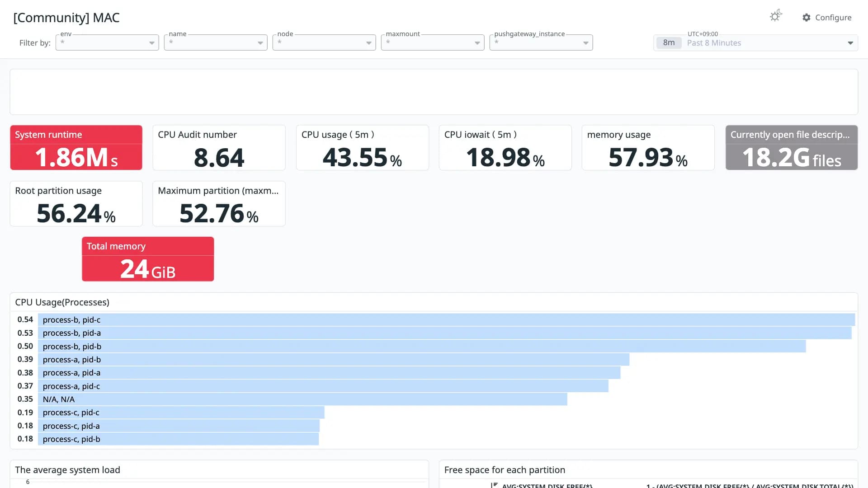The image size is (868, 488).
Task: Click the Root partition usage value
Action: (76, 214)
